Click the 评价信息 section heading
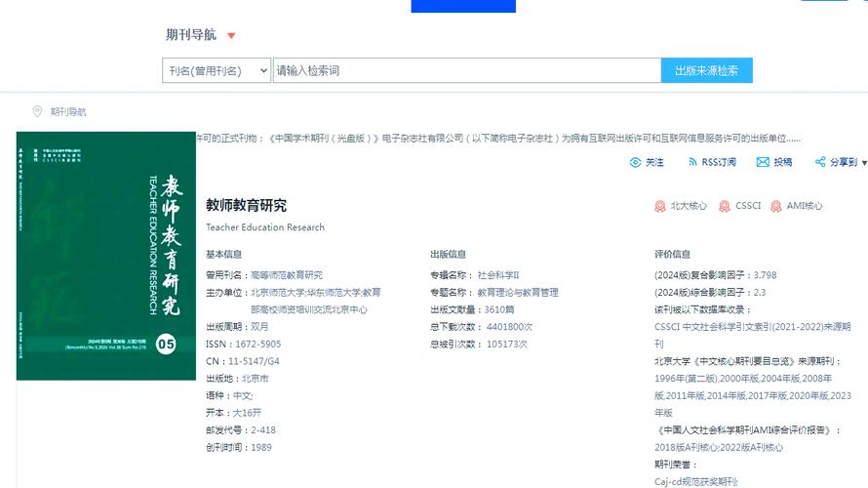Image resolution: width=868 pixels, height=488 pixels. [672, 254]
